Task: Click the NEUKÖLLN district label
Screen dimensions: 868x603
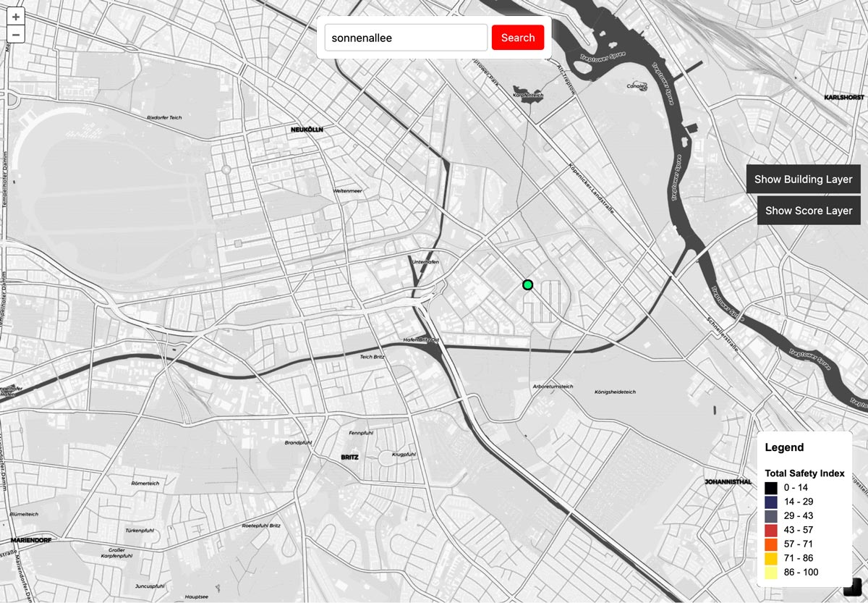Action: (307, 130)
